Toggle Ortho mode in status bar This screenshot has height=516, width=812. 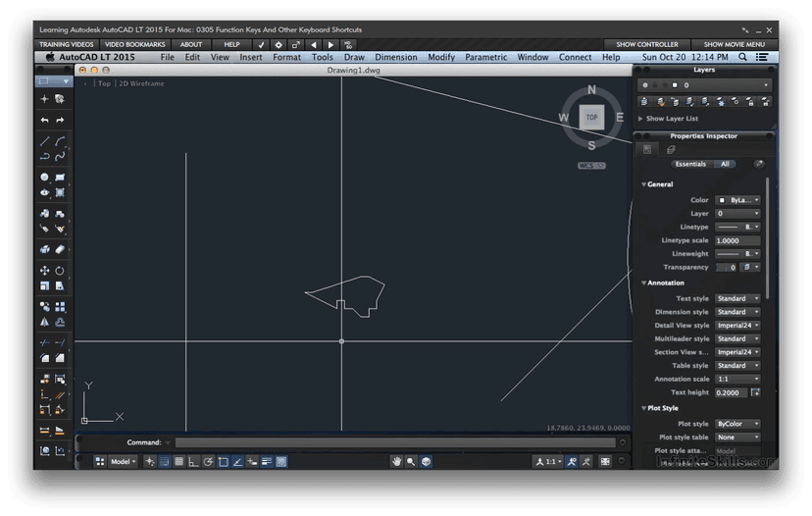coord(193,461)
